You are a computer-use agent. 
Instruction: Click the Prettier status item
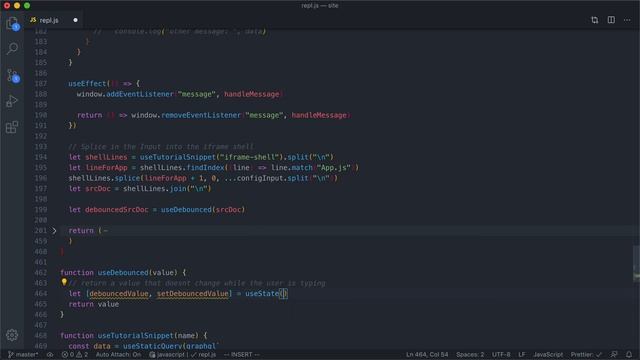pos(586,355)
